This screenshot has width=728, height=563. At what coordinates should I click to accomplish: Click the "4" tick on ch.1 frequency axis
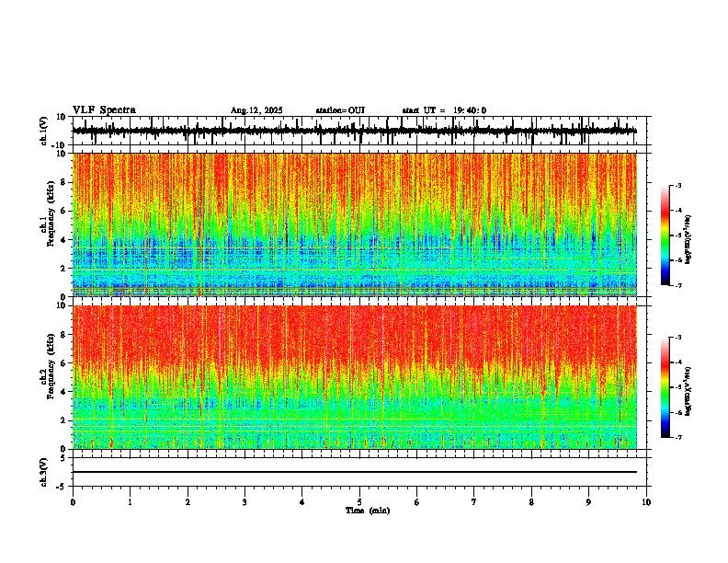pyautogui.click(x=64, y=240)
